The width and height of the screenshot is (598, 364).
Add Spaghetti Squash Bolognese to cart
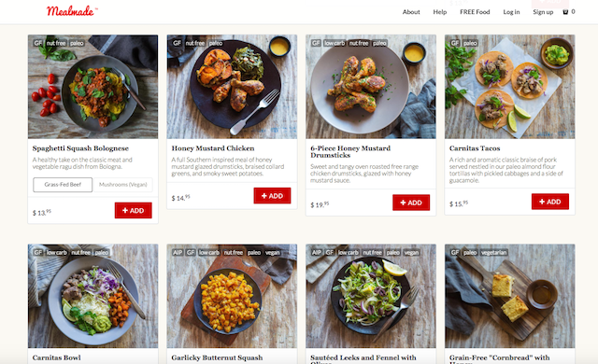pos(133,211)
